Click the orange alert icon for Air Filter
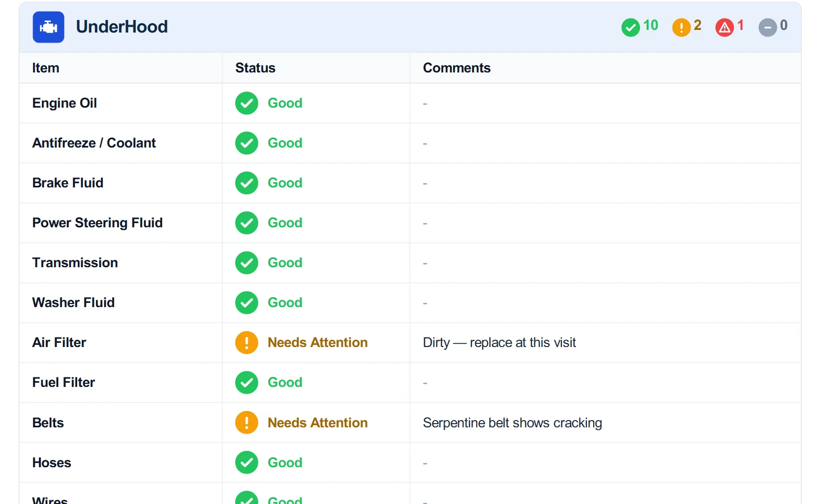 247,343
